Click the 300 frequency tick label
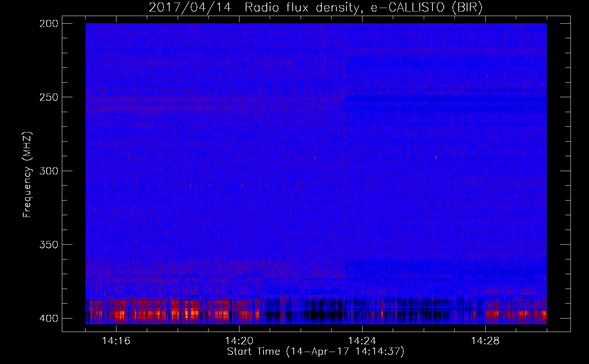 pos(49,171)
